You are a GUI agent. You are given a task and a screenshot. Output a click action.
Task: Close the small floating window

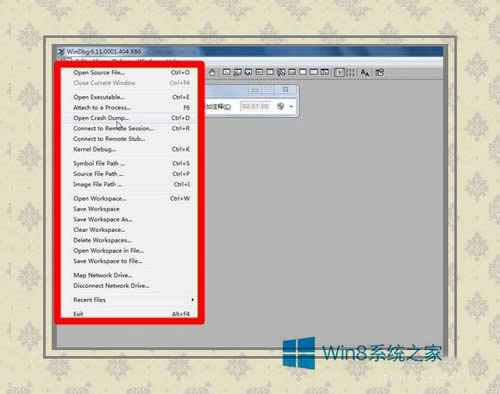pyautogui.click(x=285, y=89)
